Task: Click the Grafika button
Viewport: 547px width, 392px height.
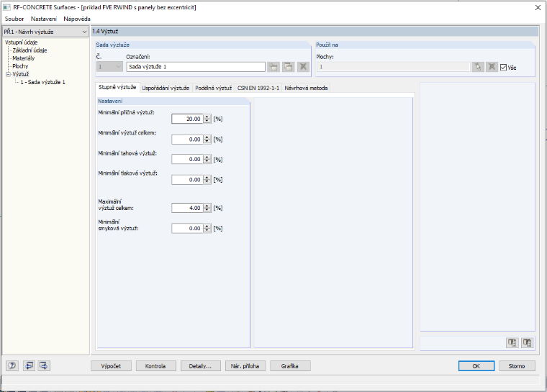Action: coord(290,366)
